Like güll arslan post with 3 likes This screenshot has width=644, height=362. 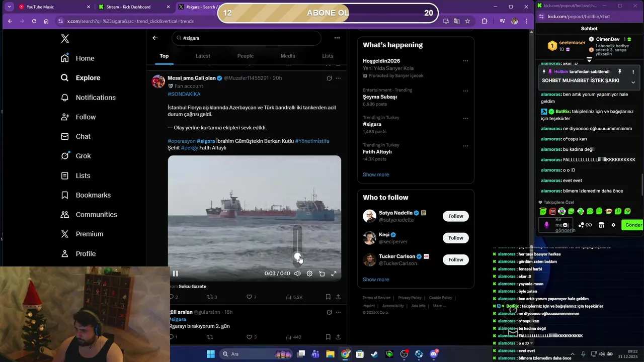tap(251, 337)
